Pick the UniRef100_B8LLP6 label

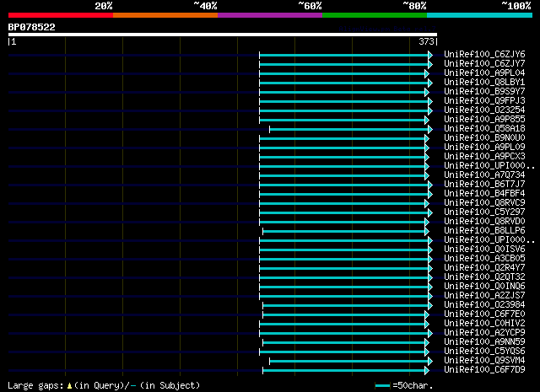484,231
